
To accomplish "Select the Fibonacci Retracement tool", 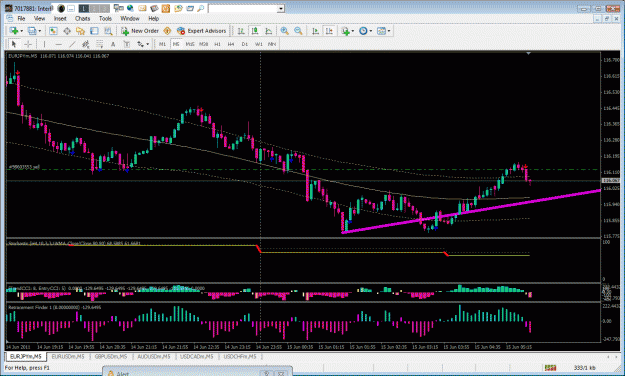I will (100, 44).
